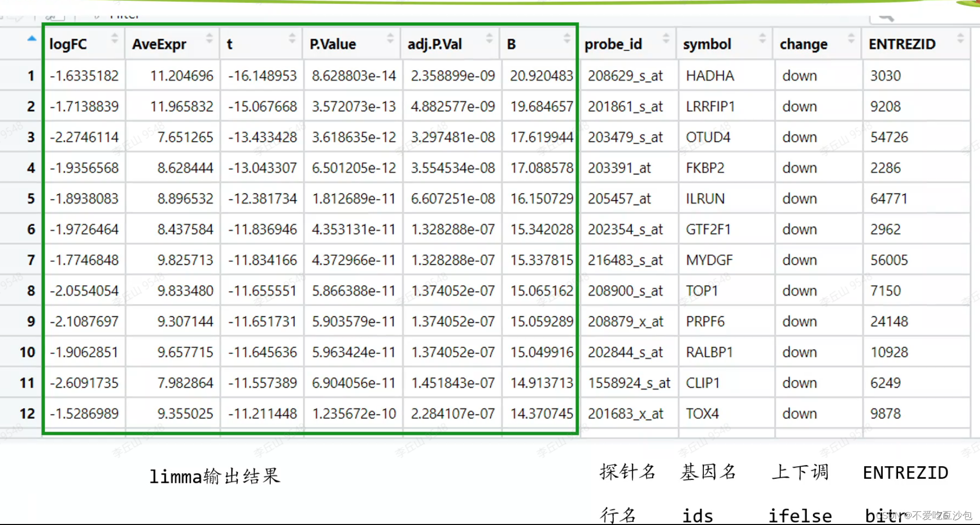Screen dimensions: 980x525
Task: Click logFC value -2.6091735
Action: (84, 383)
